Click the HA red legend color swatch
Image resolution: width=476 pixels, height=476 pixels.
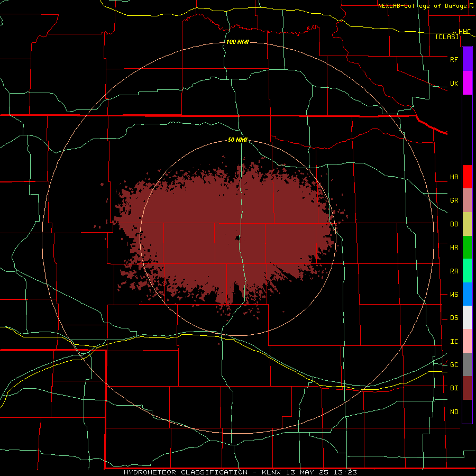[467, 177]
